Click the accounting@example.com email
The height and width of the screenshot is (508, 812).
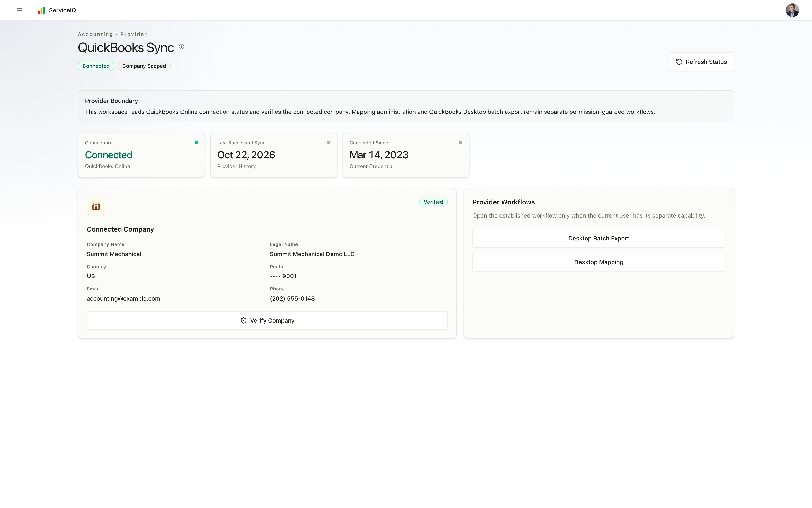click(x=123, y=299)
